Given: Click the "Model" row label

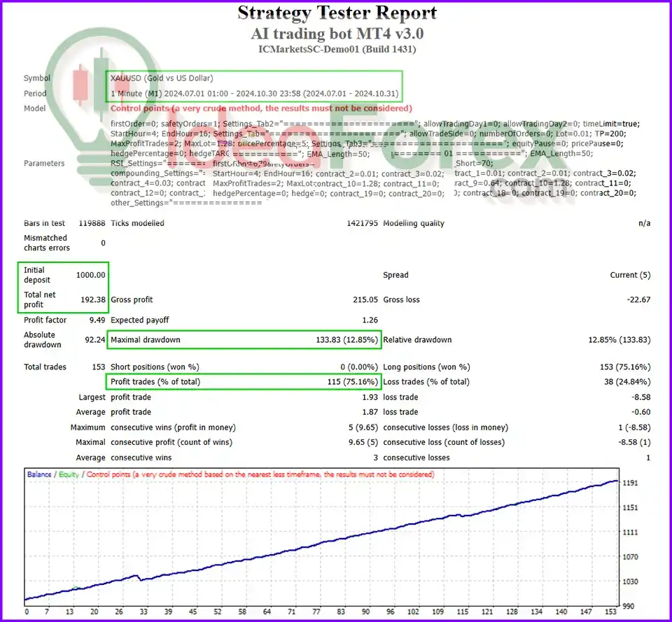Looking at the screenshot, I should coord(35,108).
